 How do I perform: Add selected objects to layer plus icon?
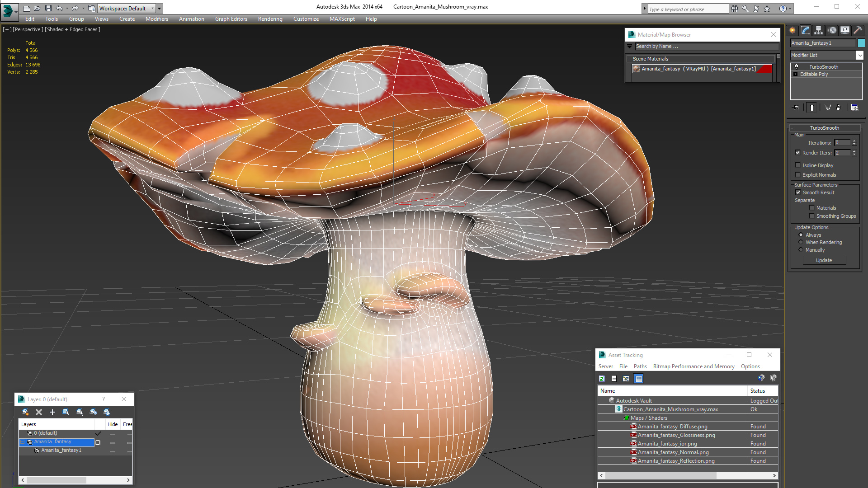[52, 412]
